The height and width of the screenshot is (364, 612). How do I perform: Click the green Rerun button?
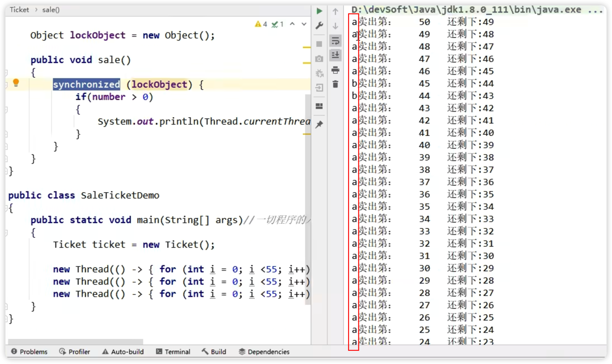[319, 11]
